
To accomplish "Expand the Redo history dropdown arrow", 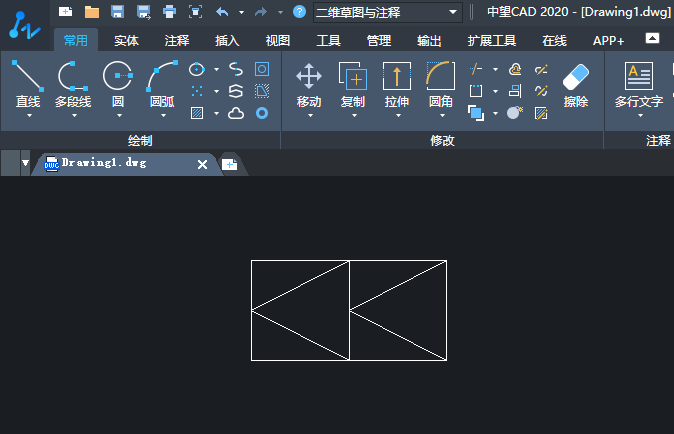I will pos(280,12).
